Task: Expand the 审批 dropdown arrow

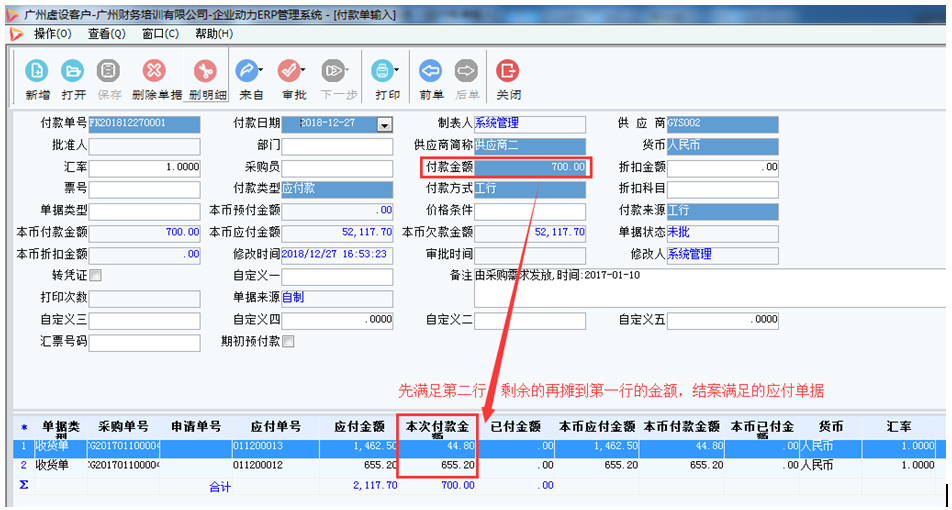Action: pos(305,71)
